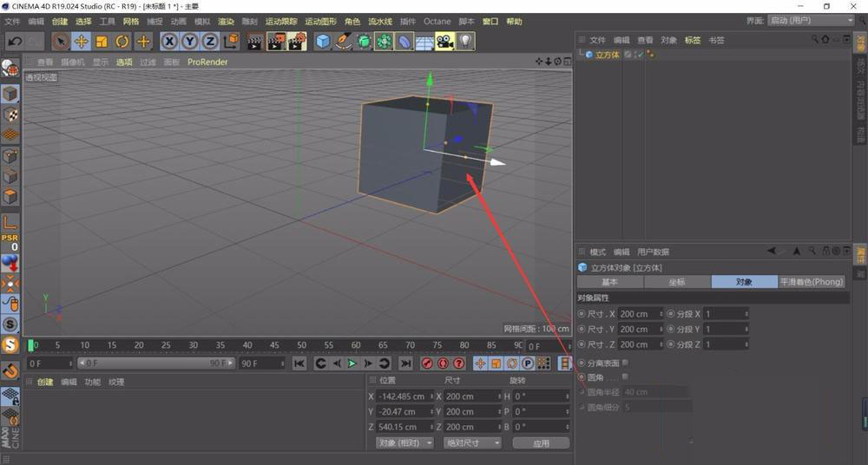
Task: Toggle the P parameter keyframe button
Action: (x=528, y=363)
